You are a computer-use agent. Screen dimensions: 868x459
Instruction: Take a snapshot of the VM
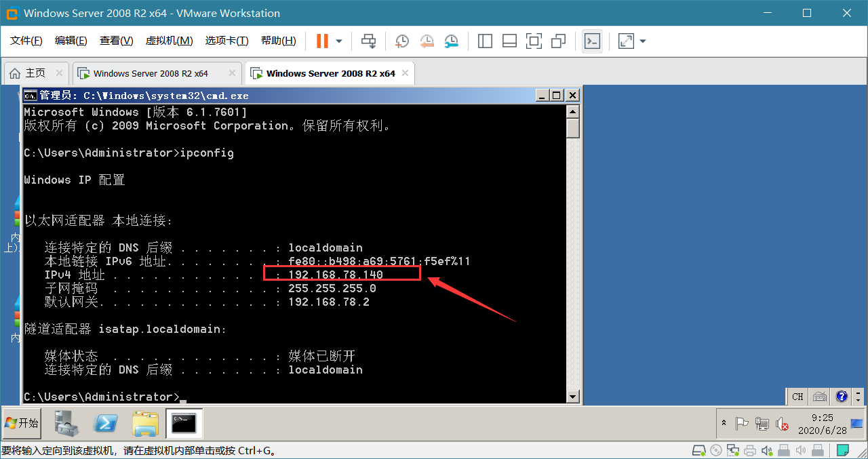402,41
